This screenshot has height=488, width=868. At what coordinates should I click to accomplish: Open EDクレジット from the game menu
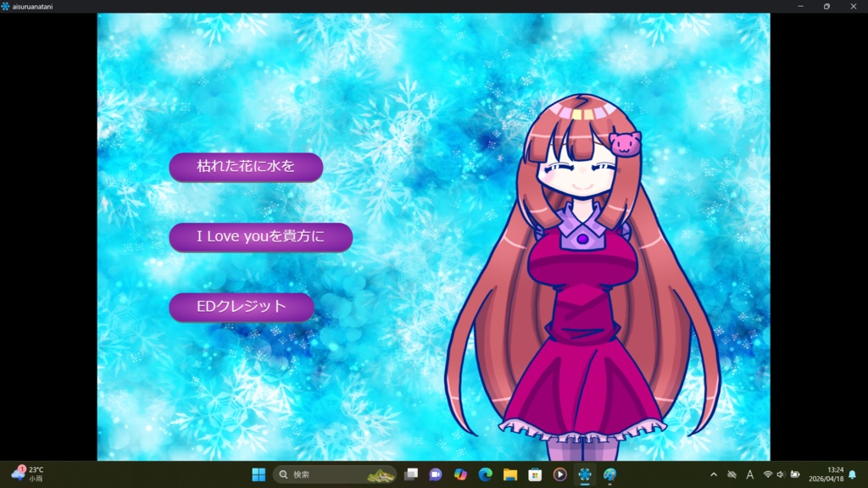(x=242, y=307)
